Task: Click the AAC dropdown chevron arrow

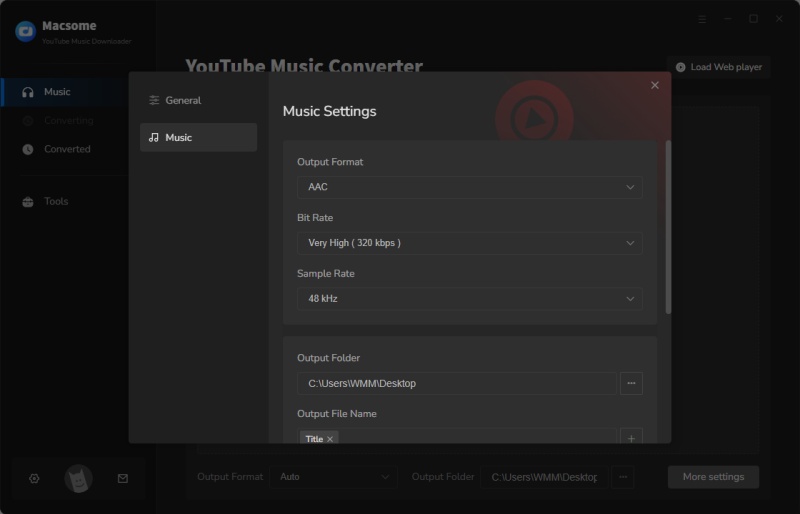Action: (630, 187)
